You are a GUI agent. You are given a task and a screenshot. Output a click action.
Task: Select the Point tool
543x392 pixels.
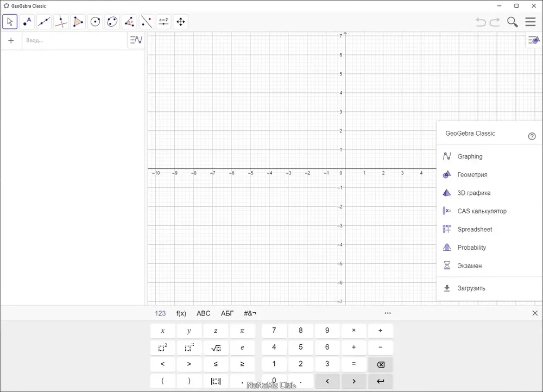[x=27, y=22]
